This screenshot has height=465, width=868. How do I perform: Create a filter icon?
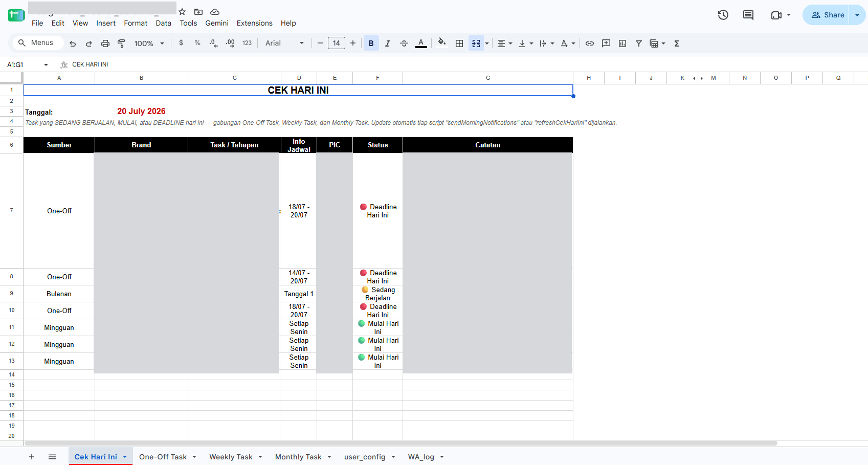pos(639,43)
